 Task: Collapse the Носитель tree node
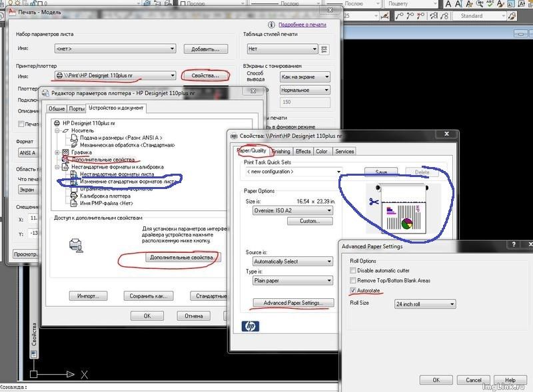57,130
